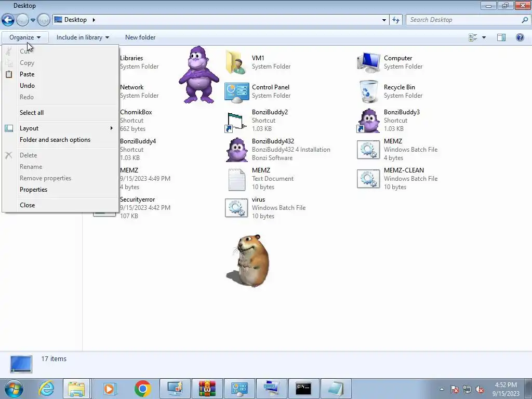532x399 pixels.
Task: Expand the Include in library dropdown
Action: click(83, 37)
